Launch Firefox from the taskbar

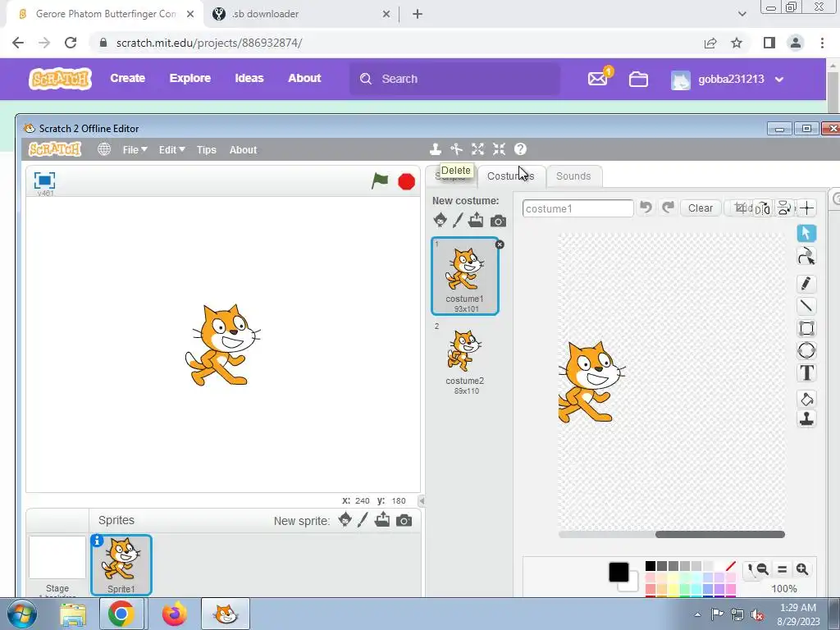point(175,614)
